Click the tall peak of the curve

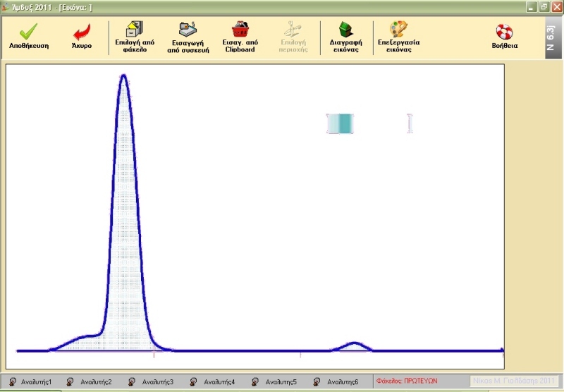pyautogui.click(x=124, y=78)
